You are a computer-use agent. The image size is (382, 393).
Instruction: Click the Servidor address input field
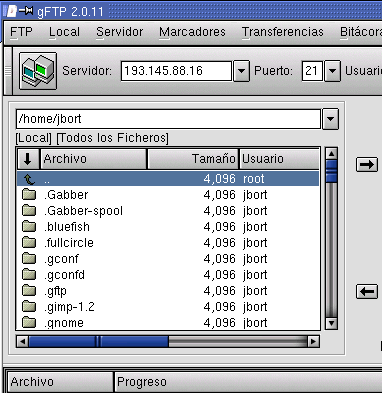point(176,71)
